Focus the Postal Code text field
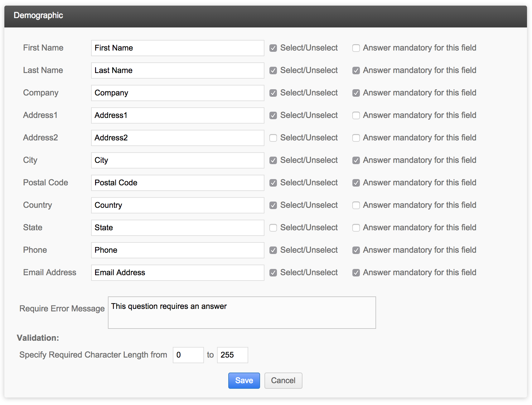Screen dimensions: 532x405 point(178,183)
